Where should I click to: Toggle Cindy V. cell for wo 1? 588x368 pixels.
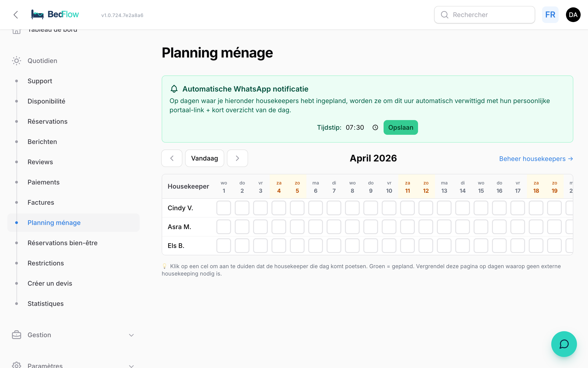click(223, 208)
